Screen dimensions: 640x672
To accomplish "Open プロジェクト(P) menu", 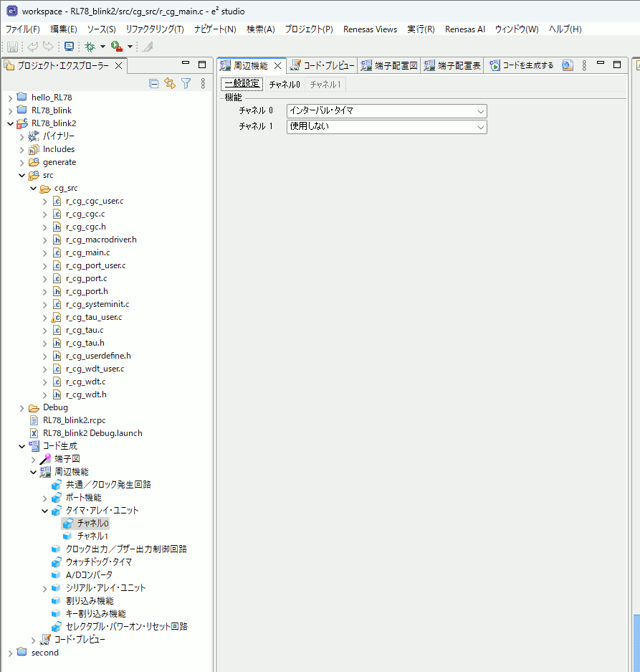I will [x=309, y=29].
